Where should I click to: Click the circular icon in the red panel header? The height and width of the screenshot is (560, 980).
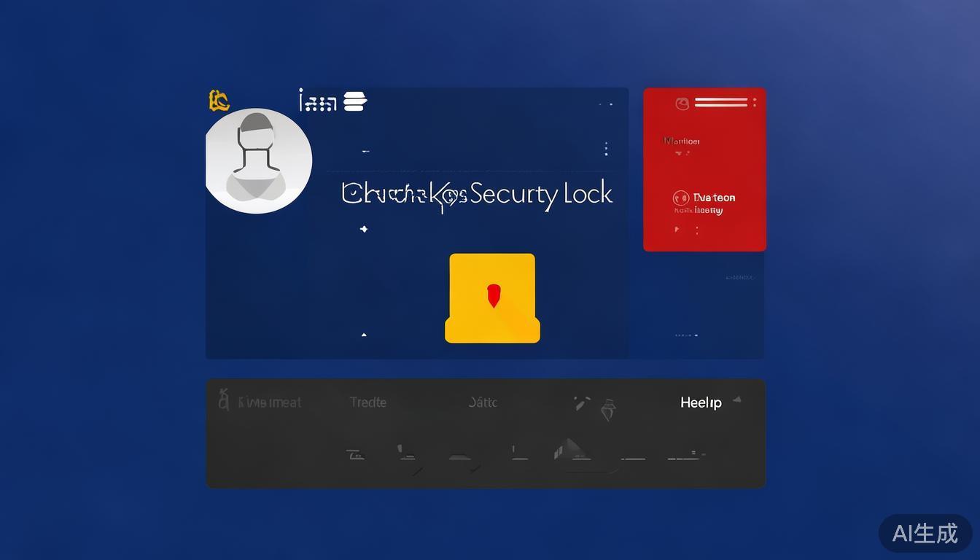tap(682, 104)
